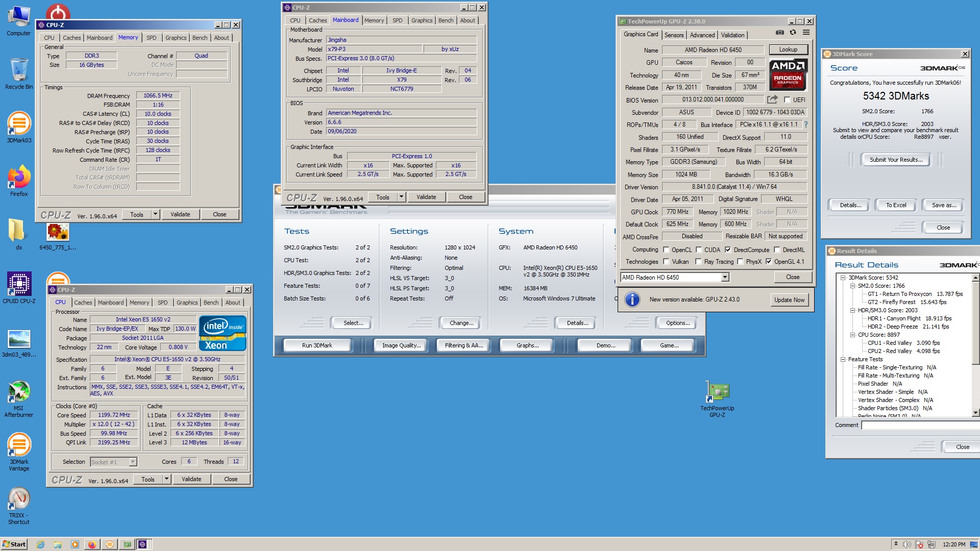
Task: Collapse the SM2.0 Score: 1766 node
Action: point(852,286)
